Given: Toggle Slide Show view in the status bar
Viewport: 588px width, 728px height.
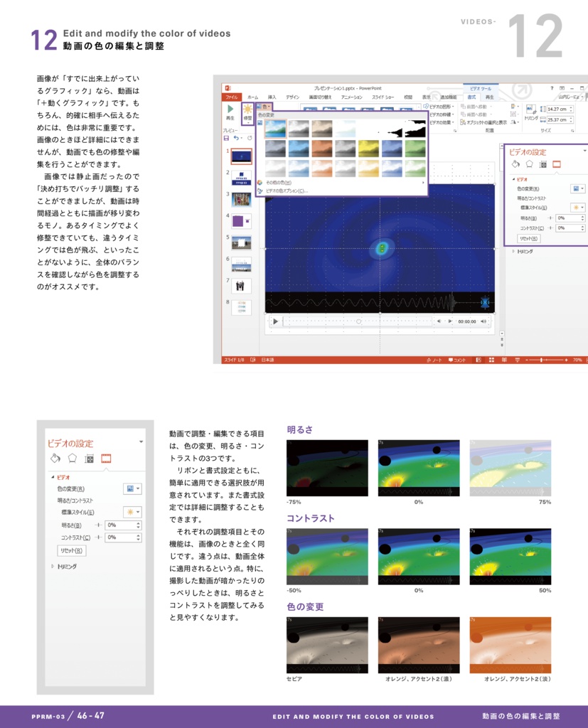Looking at the screenshot, I should pos(516,360).
